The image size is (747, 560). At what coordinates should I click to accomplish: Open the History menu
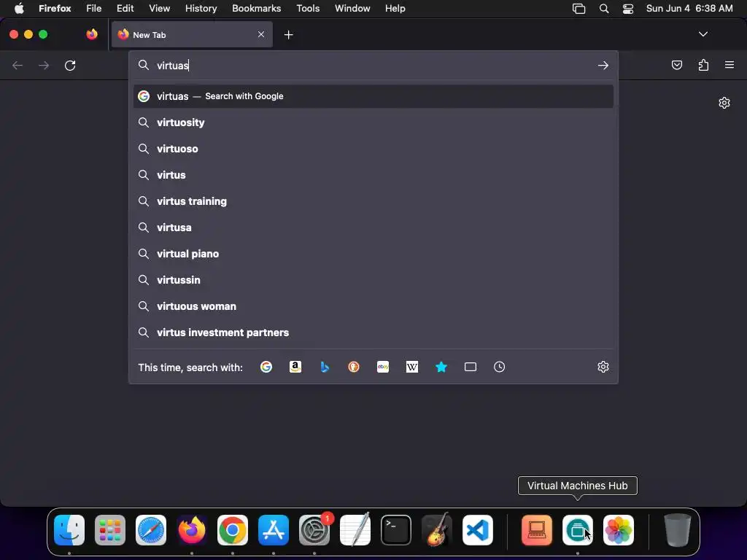point(201,9)
